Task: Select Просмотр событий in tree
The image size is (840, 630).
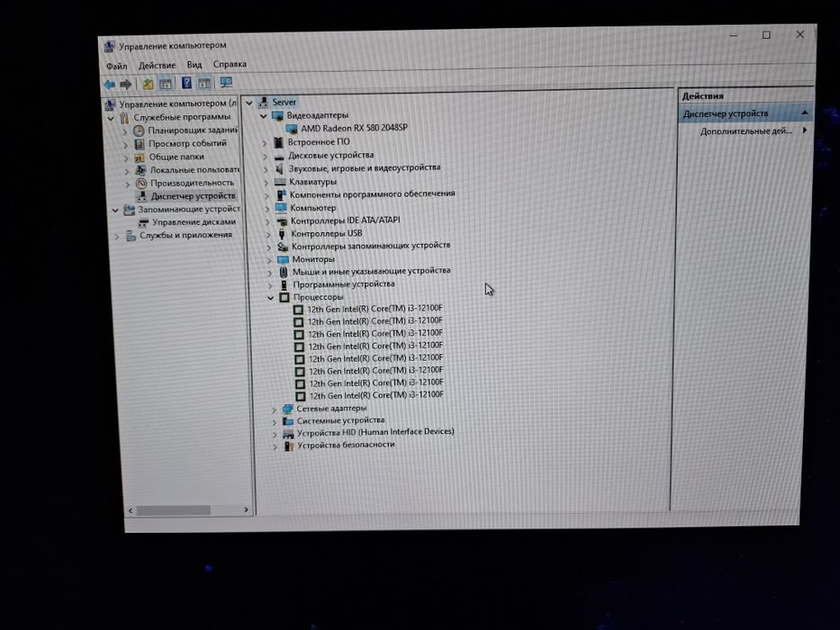Action: 187,144
